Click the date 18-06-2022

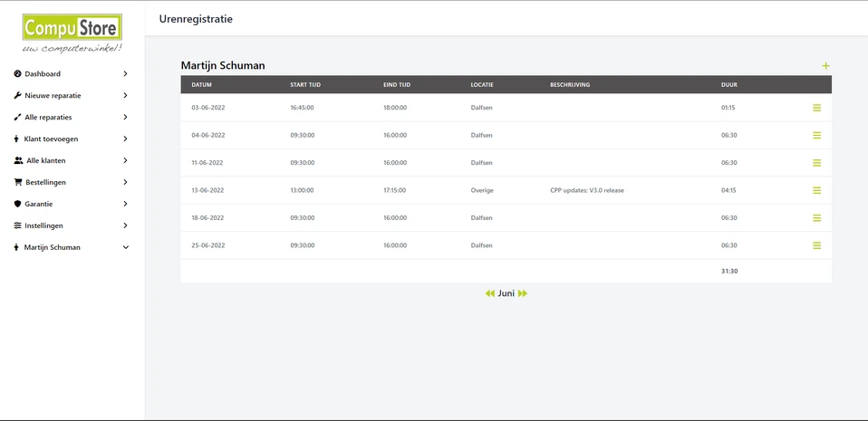click(x=207, y=218)
